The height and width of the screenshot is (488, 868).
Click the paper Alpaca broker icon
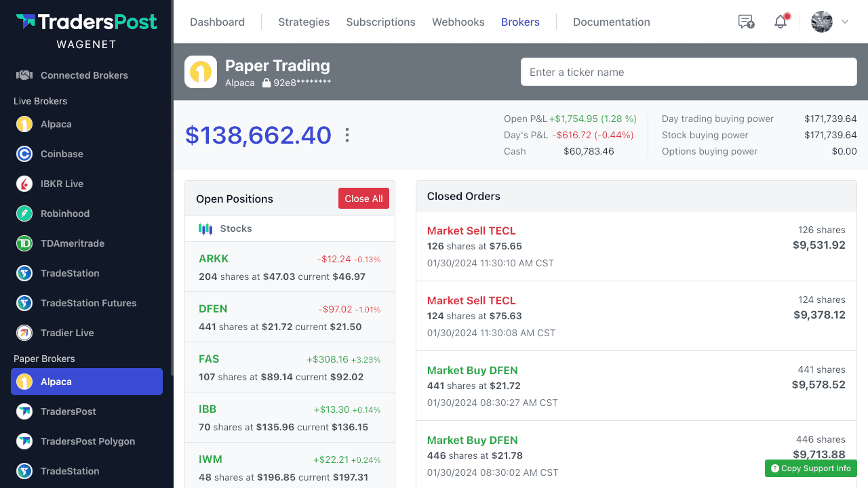tap(24, 382)
